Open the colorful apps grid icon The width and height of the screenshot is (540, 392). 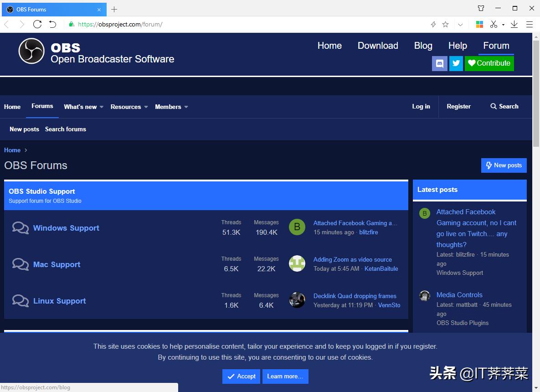pyautogui.click(x=479, y=24)
